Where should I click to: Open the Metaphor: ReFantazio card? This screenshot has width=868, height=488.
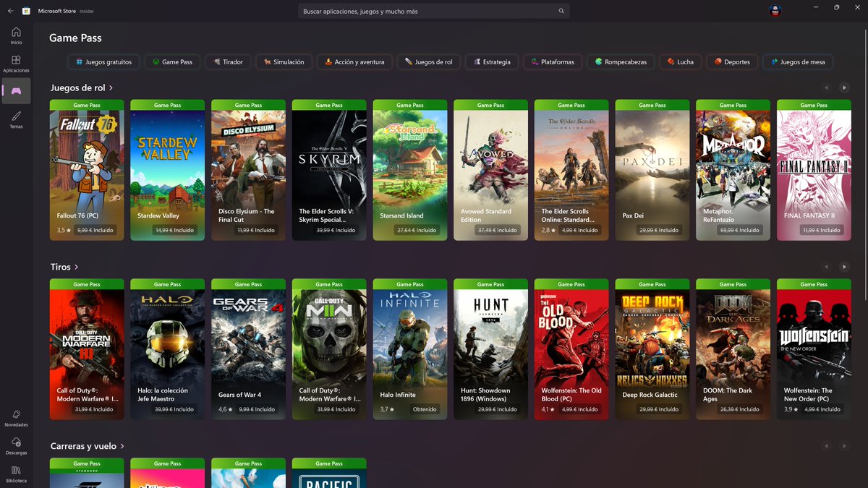(x=733, y=171)
